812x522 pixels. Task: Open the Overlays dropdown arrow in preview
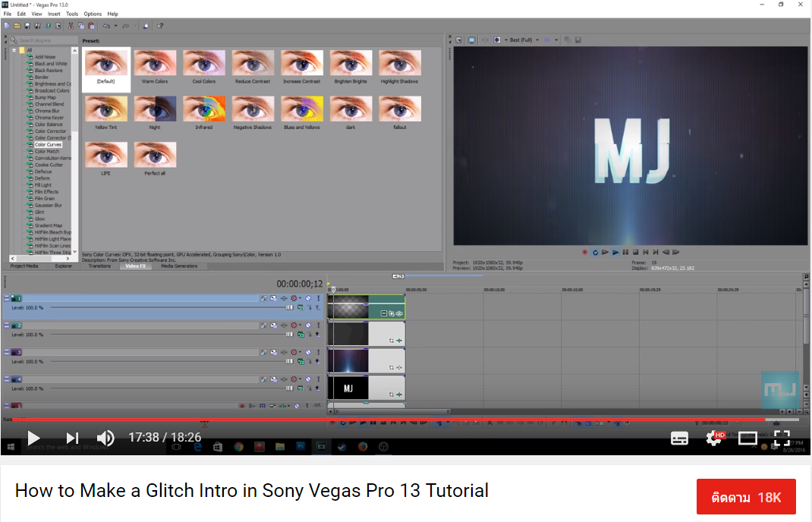point(556,40)
